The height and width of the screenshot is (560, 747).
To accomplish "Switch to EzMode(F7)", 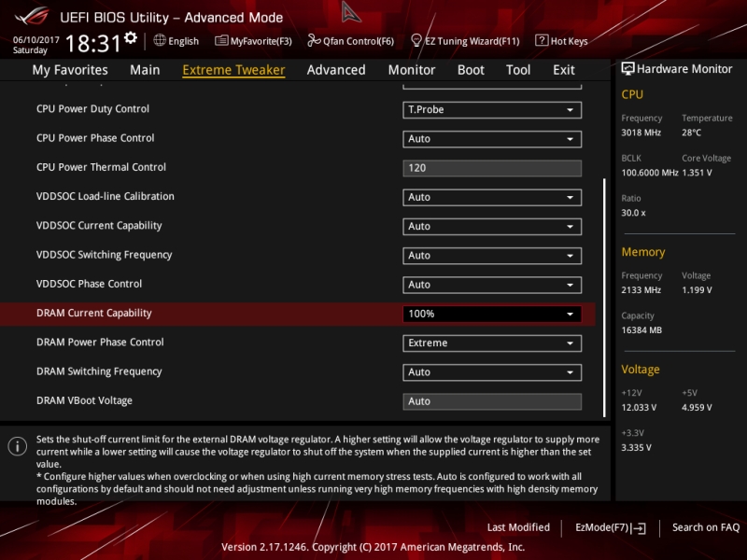I will tap(611, 527).
